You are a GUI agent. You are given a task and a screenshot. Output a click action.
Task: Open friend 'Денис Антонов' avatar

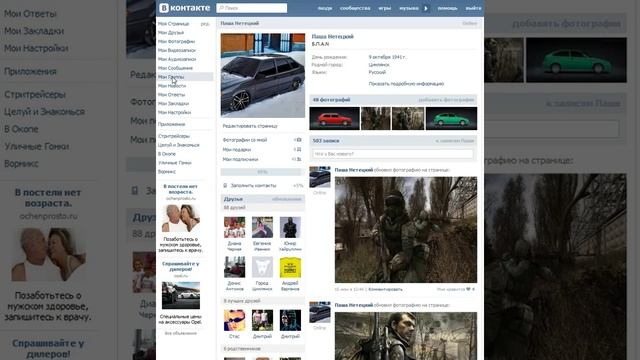[235, 267]
